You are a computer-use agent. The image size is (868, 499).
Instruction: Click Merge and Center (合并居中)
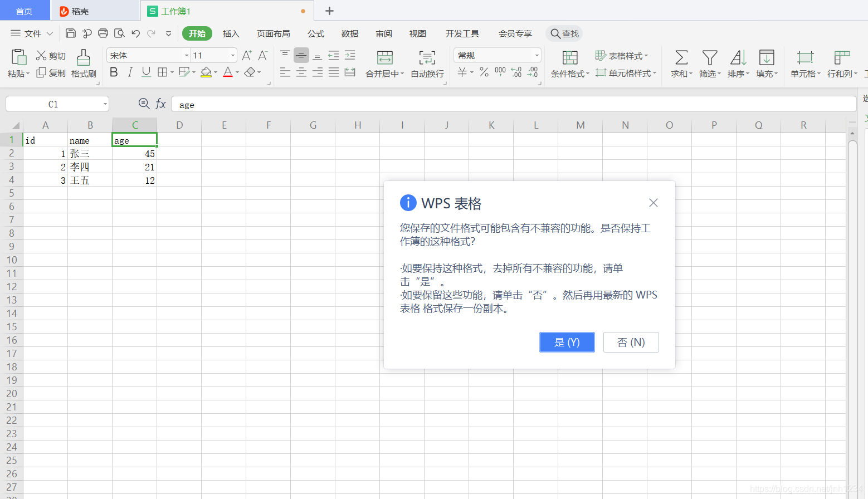[384, 63]
